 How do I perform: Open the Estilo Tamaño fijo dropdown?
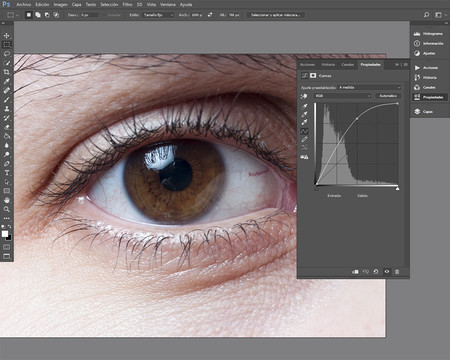pyautogui.click(x=158, y=15)
